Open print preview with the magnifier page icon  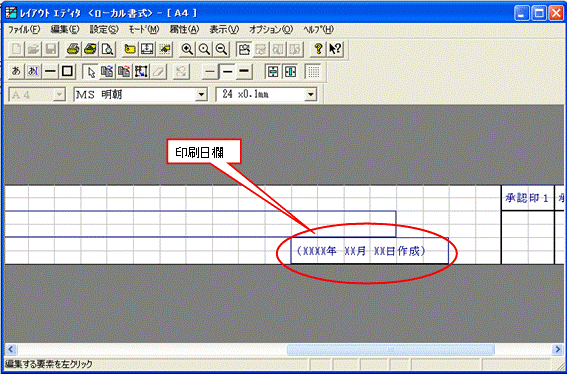(x=107, y=49)
